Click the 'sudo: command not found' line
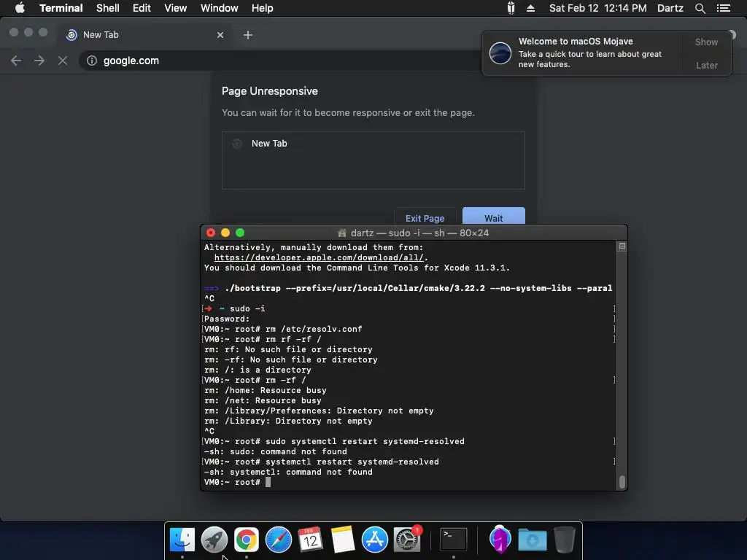747x560 pixels. click(275, 451)
